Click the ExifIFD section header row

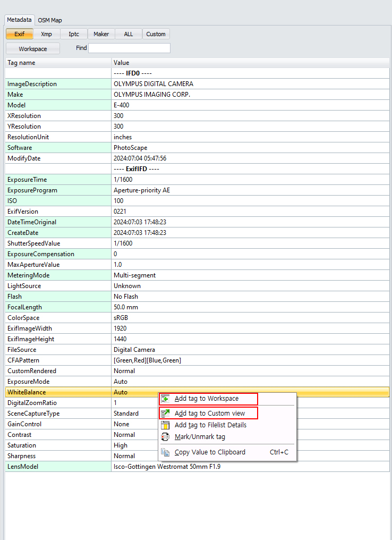198,169
